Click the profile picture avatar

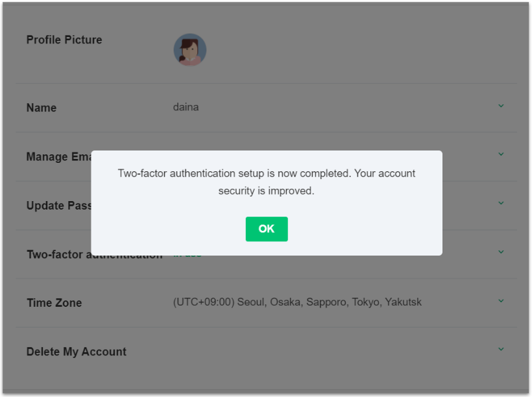point(190,50)
